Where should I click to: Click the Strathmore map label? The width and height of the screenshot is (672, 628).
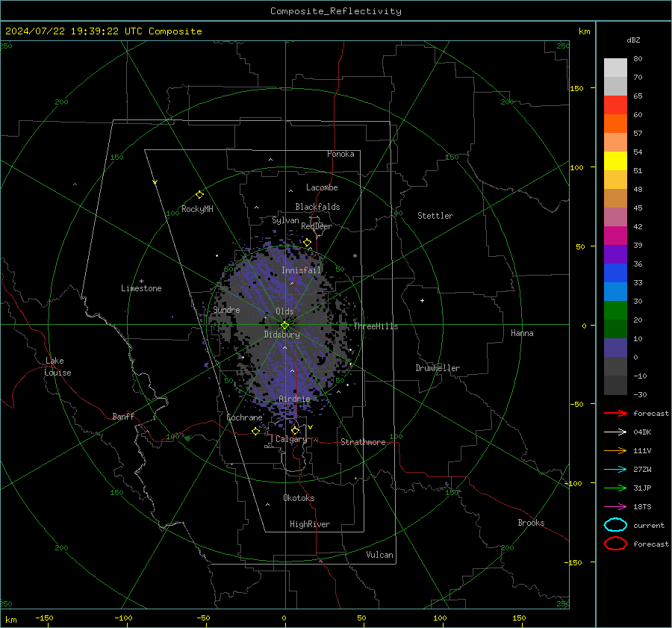coord(363,442)
